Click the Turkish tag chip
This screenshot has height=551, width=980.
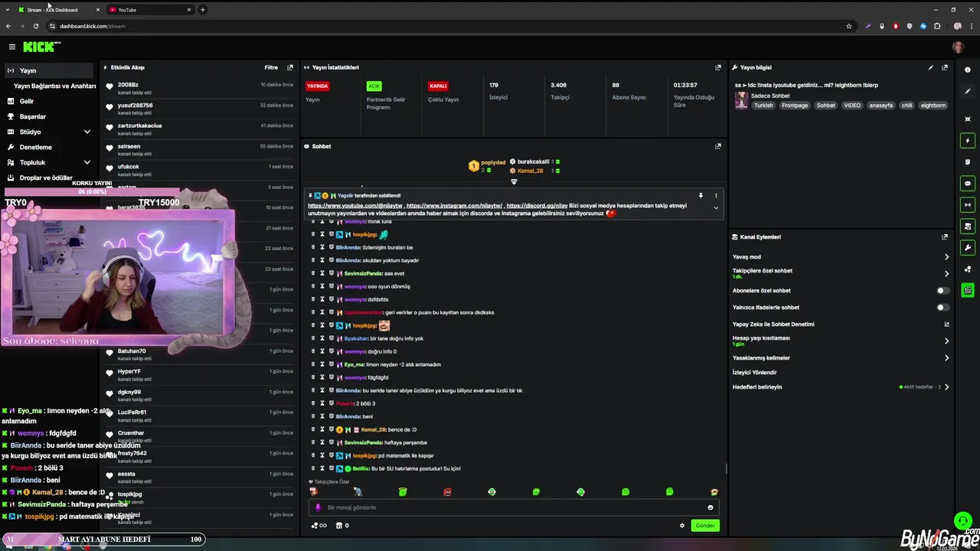(x=763, y=106)
